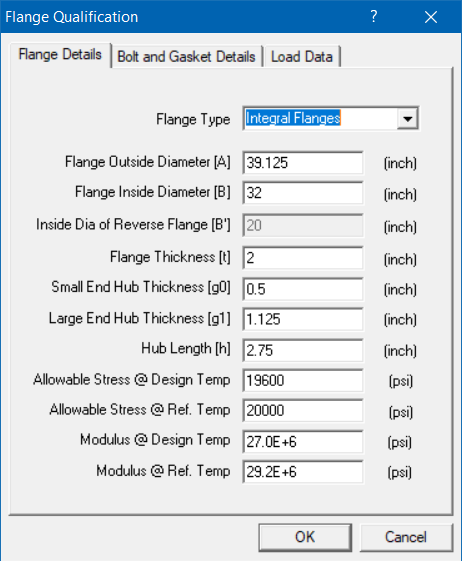
Task: Click the disabled Reverse Flange diameter field
Action: click(303, 225)
